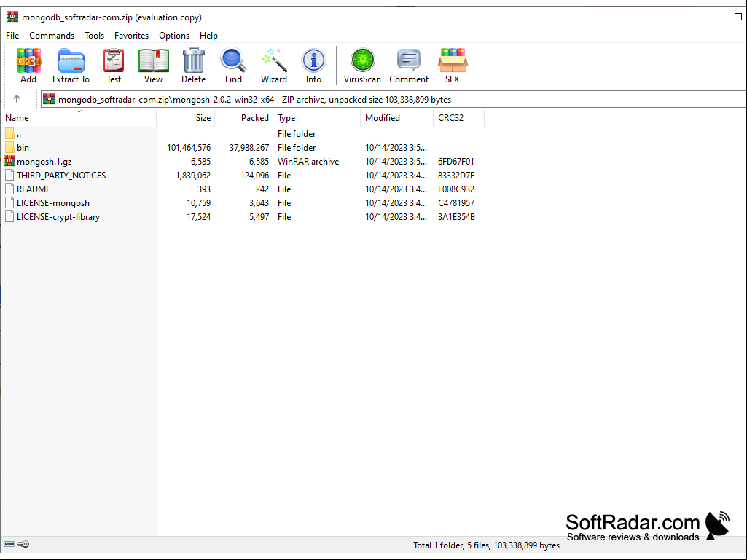This screenshot has height=560, width=747.
Task: Click the size value 17,524
Action: (199, 217)
